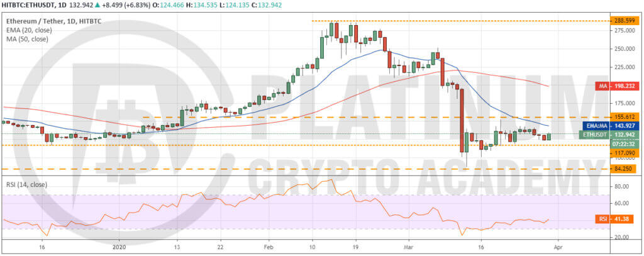Click the 288.599 price level label
644x256 pixels.
coord(625,21)
